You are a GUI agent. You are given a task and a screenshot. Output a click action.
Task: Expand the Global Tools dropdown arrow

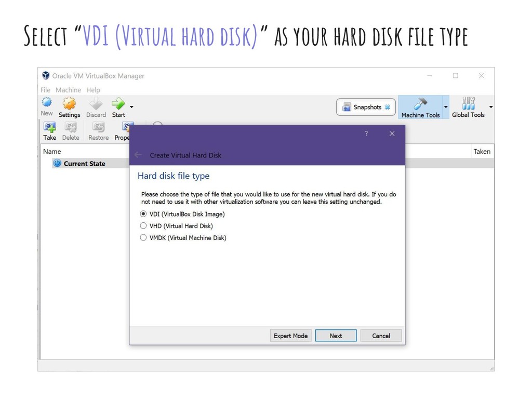pyautogui.click(x=490, y=107)
